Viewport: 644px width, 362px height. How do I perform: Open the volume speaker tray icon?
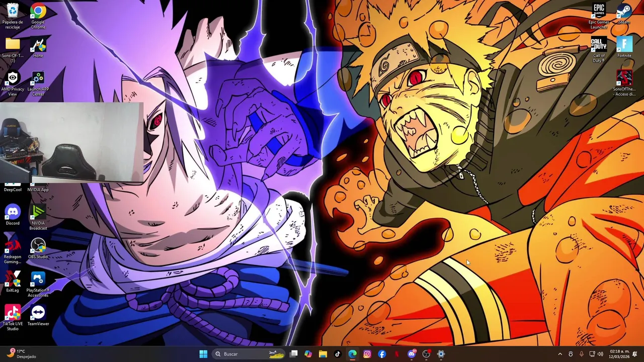click(x=600, y=354)
